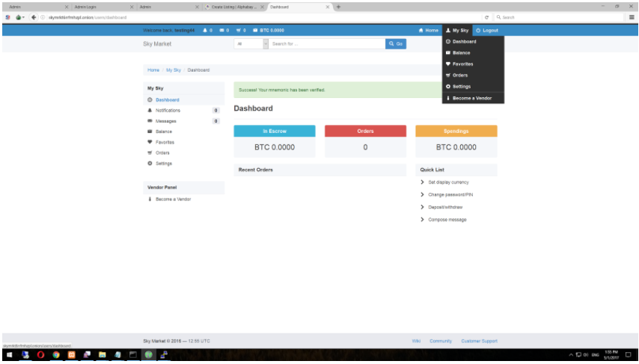Viewport: 639px width, 364px height.
Task: Open a new tab with the plus button
Action: coord(338,7)
